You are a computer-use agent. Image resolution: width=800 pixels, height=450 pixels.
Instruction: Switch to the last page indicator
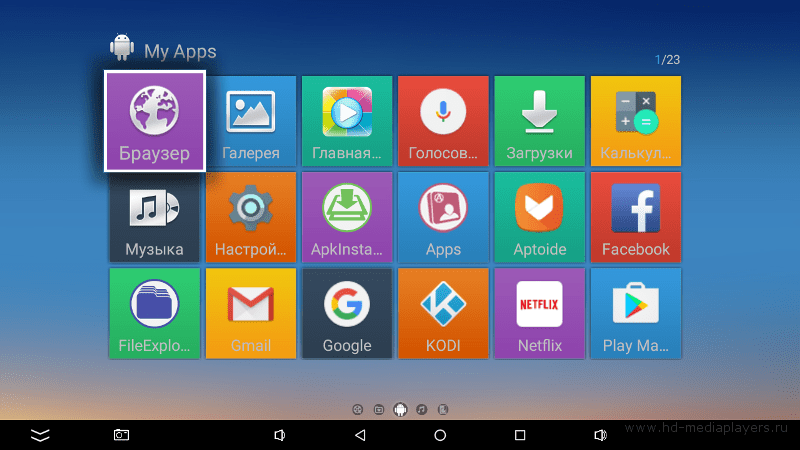pos(443,409)
